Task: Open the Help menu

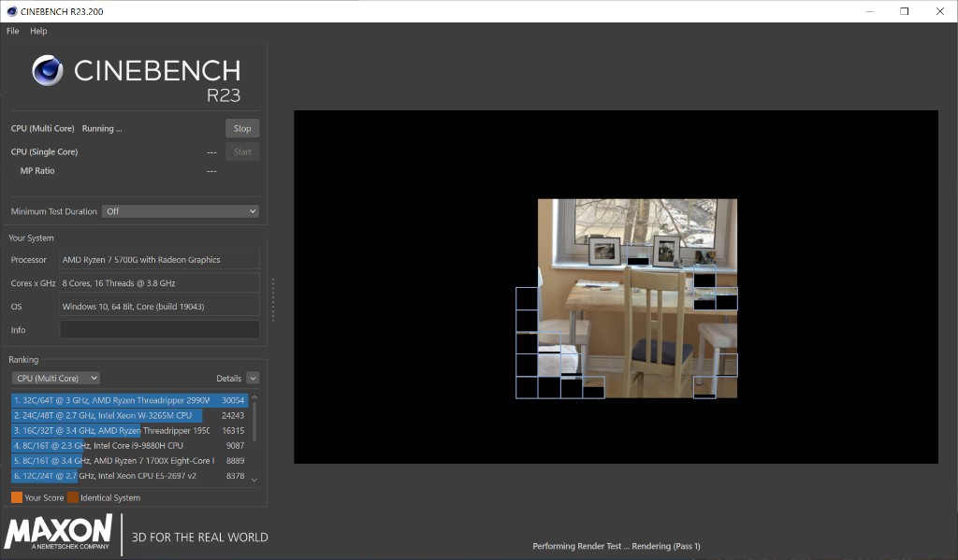Action: point(38,31)
